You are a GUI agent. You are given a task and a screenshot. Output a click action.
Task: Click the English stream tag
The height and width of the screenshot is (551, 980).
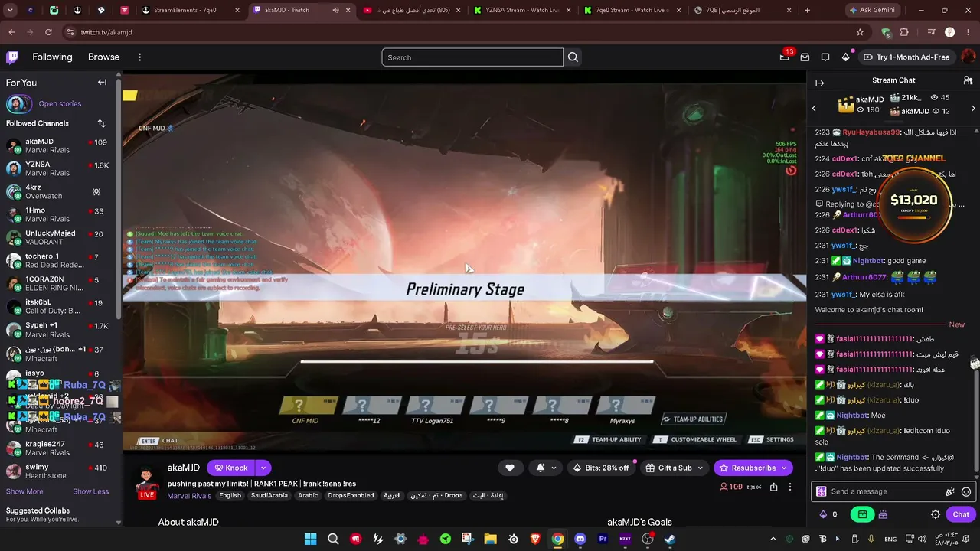pos(230,496)
